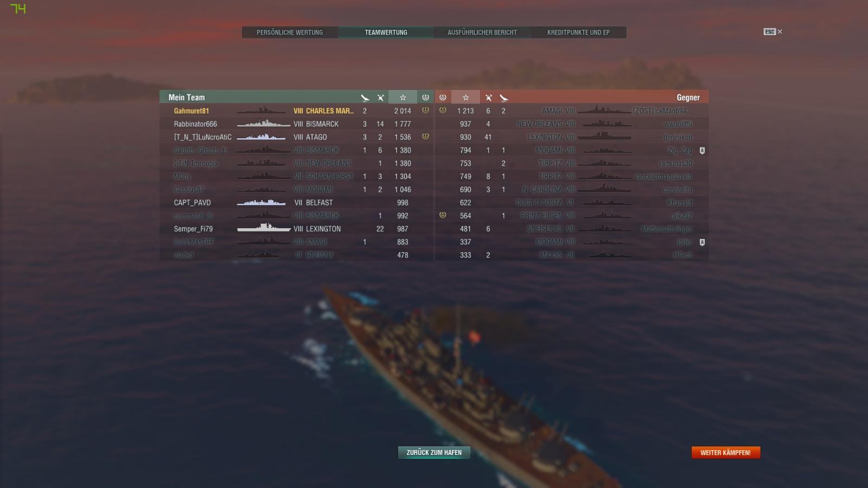
Task: Switch to Ausführlicher Bericht tab
Action: [482, 33]
